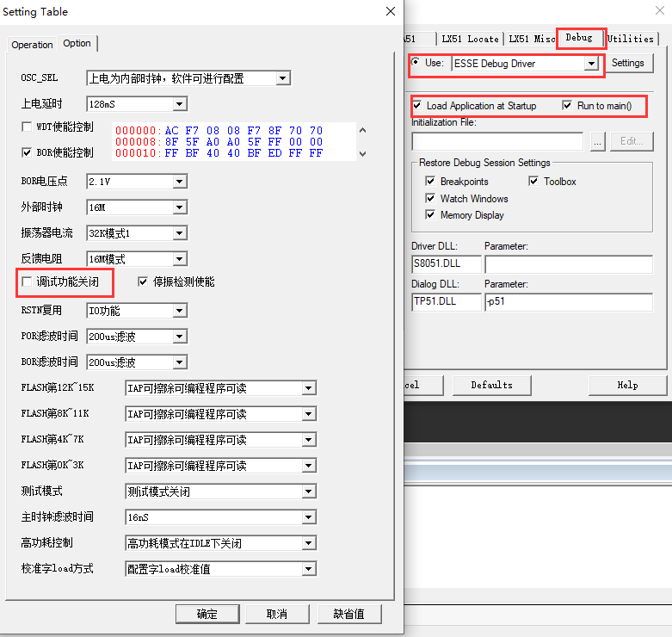Select the LX51 Misc tab

[x=531, y=39]
